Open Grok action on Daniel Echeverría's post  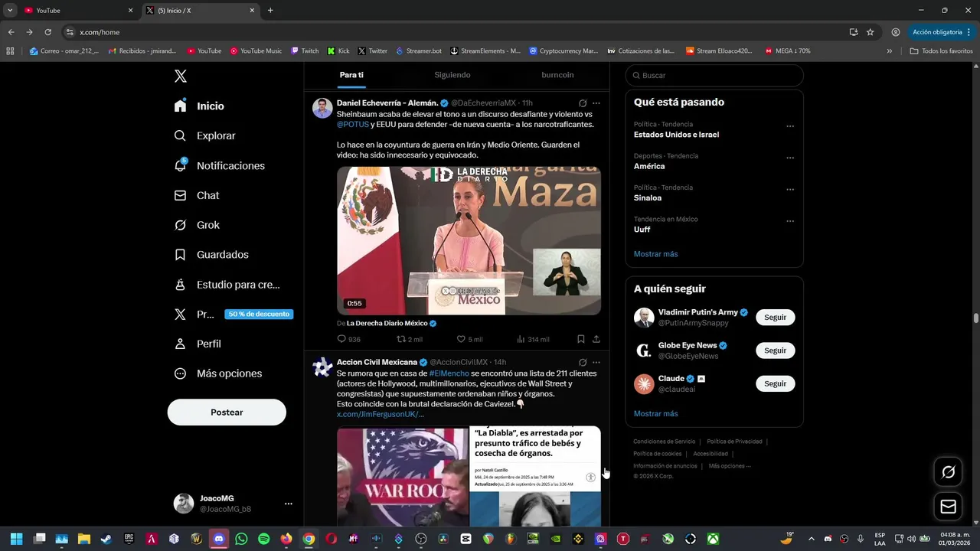(x=583, y=103)
